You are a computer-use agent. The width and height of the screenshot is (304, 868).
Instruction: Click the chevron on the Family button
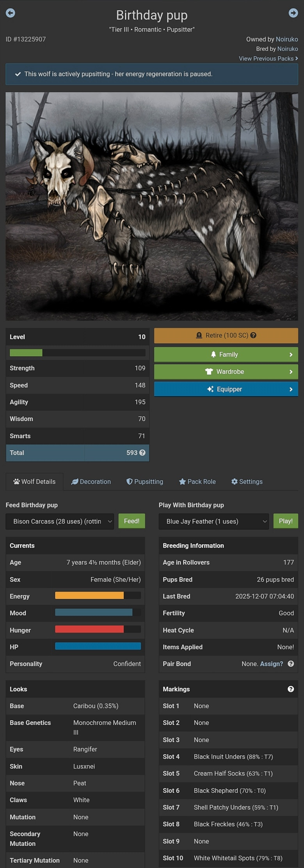click(x=291, y=355)
